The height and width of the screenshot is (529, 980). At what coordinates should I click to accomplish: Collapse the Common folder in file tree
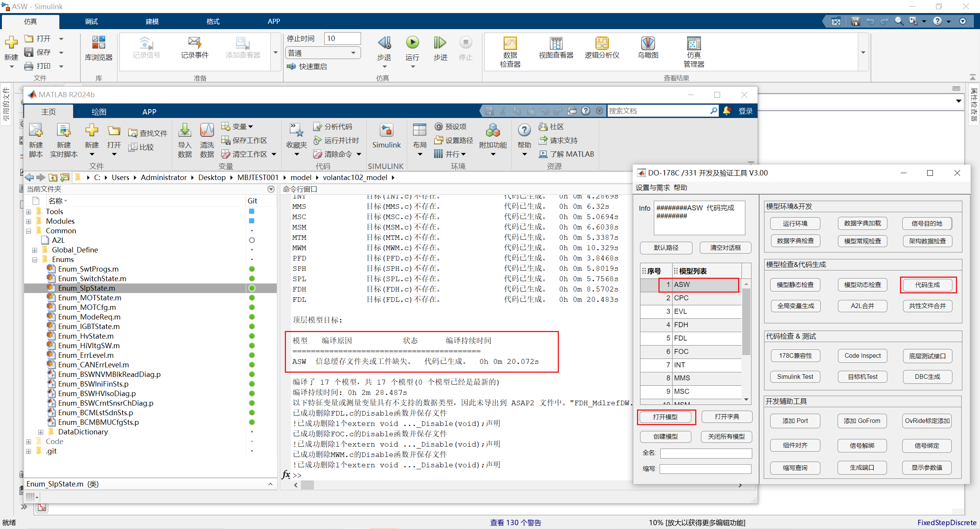point(29,231)
